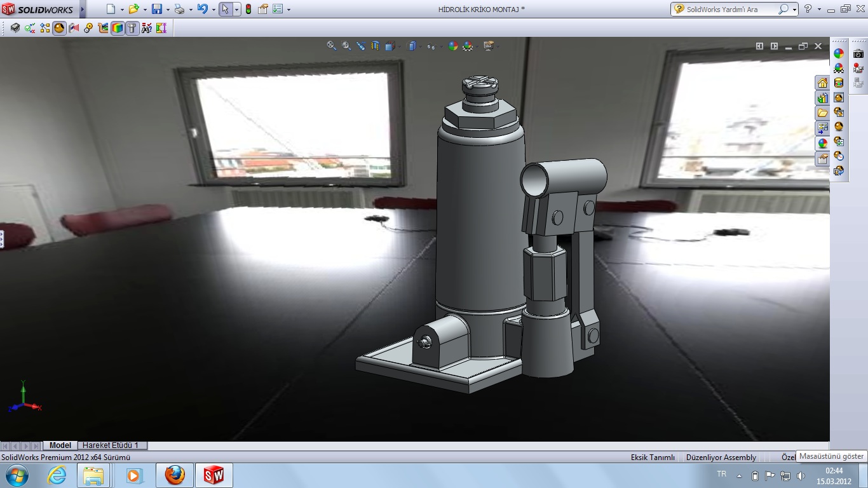
Task: Expand the Display Style dropdown arrow
Action: [x=421, y=46]
